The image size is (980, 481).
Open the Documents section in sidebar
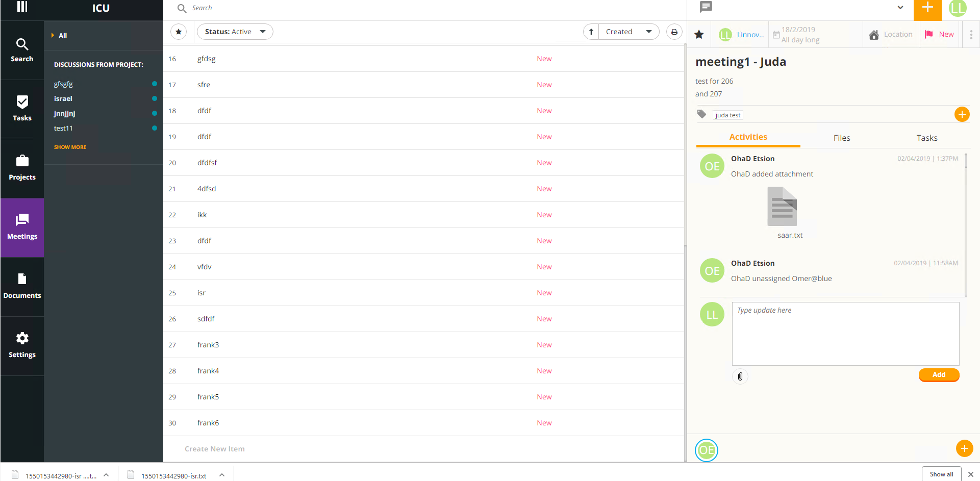point(22,286)
